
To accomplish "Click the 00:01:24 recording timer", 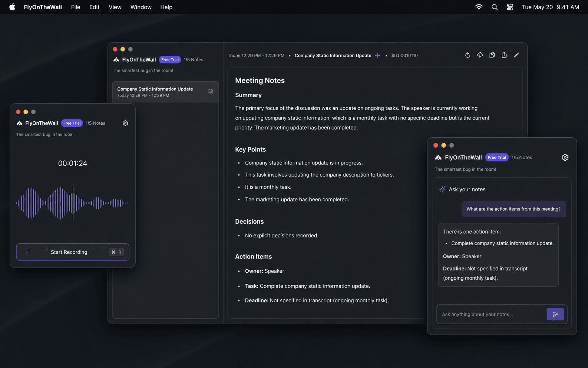I will (73, 163).
